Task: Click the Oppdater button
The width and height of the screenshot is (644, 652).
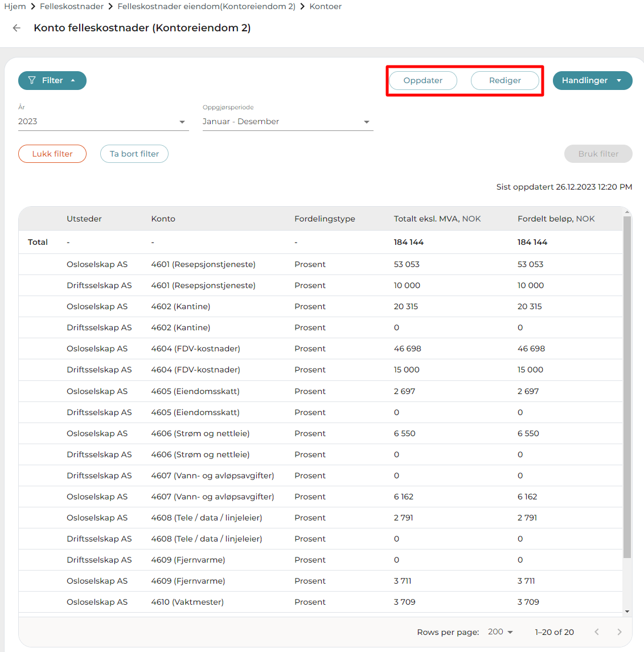Action: click(423, 80)
